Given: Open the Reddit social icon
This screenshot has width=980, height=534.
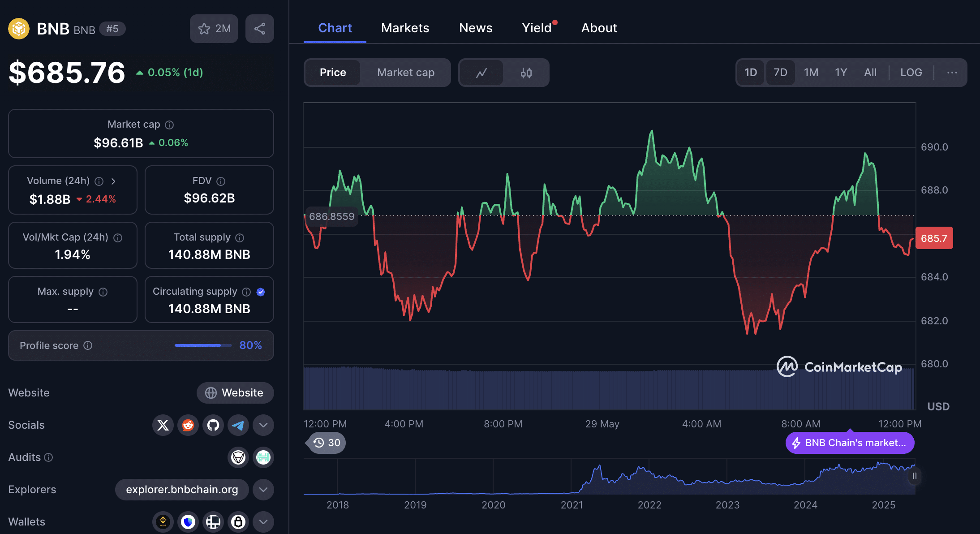Looking at the screenshot, I should coord(188,425).
